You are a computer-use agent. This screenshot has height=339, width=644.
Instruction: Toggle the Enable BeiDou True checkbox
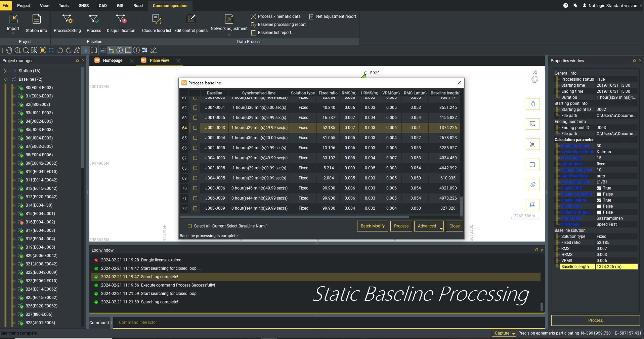[599, 200]
